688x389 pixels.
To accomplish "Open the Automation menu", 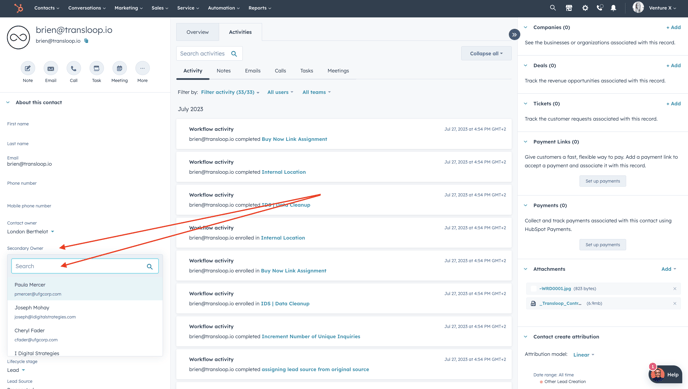I will pyautogui.click(x=224, y=8).
